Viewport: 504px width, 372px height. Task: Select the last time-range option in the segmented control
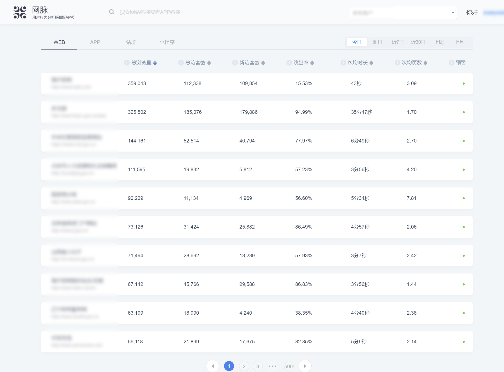pyautogui.click(x=460, y=42)
